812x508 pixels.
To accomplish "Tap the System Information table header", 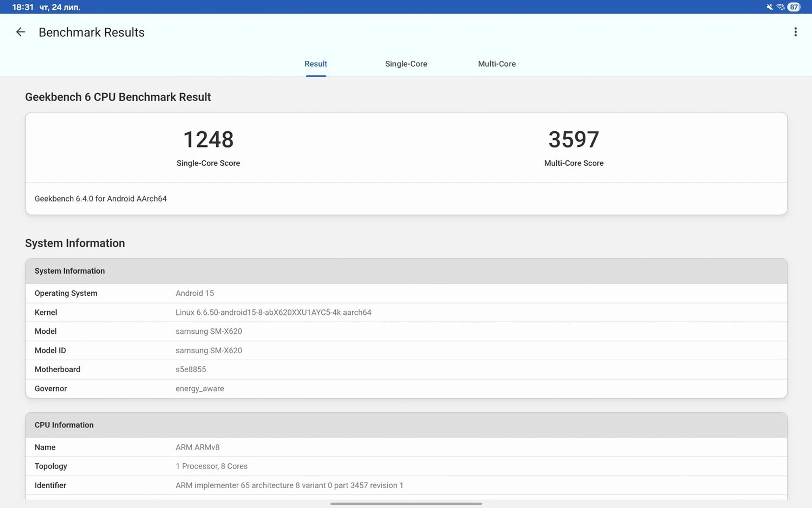I will [406, 271].
